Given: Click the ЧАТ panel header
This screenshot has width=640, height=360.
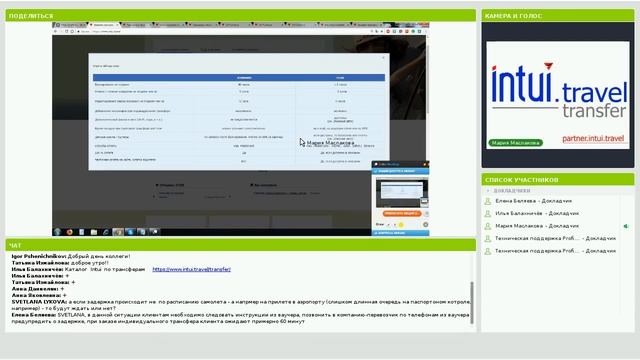Looking at the screenshot, I should coord(240,245).
